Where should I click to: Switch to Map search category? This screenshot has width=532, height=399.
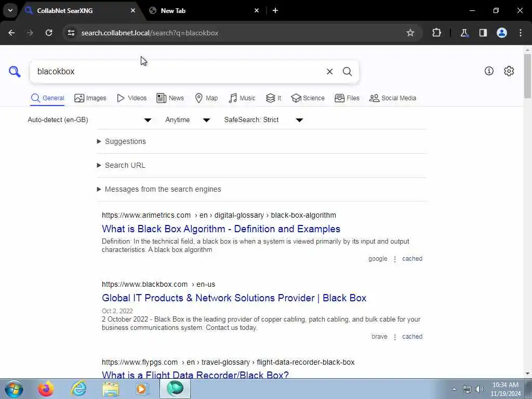point(206,98)
